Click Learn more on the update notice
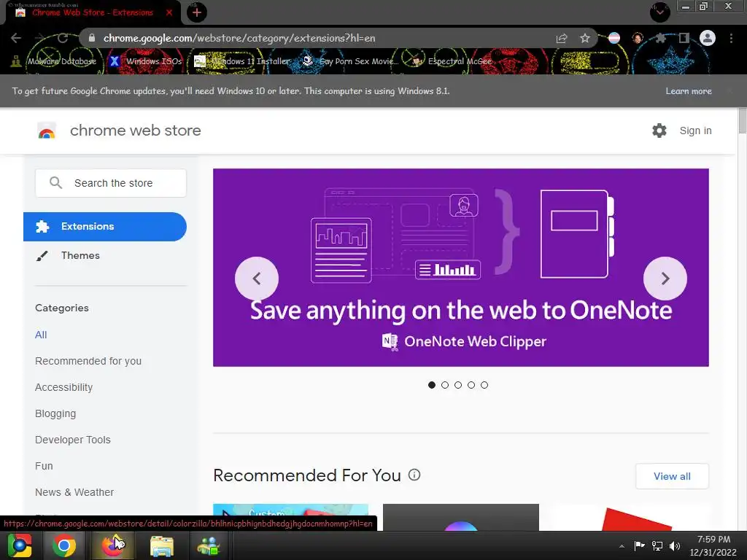The height and width of the screenshot is (560, 747). click(689, 91)
